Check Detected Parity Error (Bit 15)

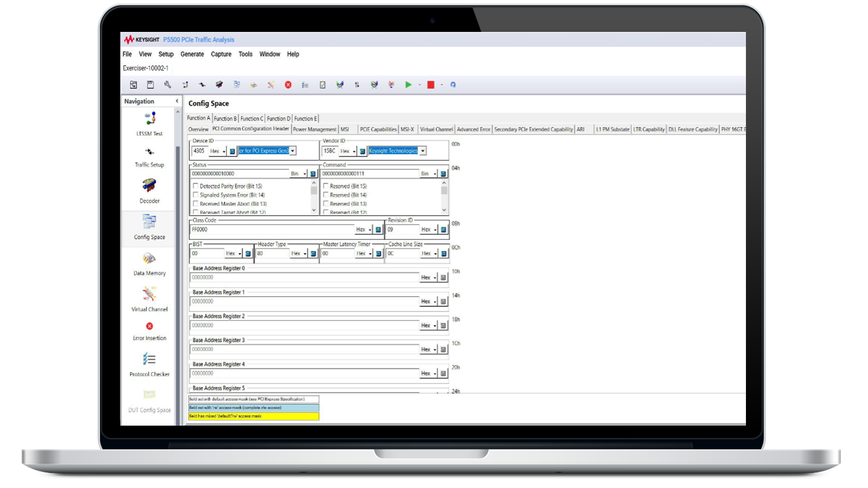pos(196,186)
